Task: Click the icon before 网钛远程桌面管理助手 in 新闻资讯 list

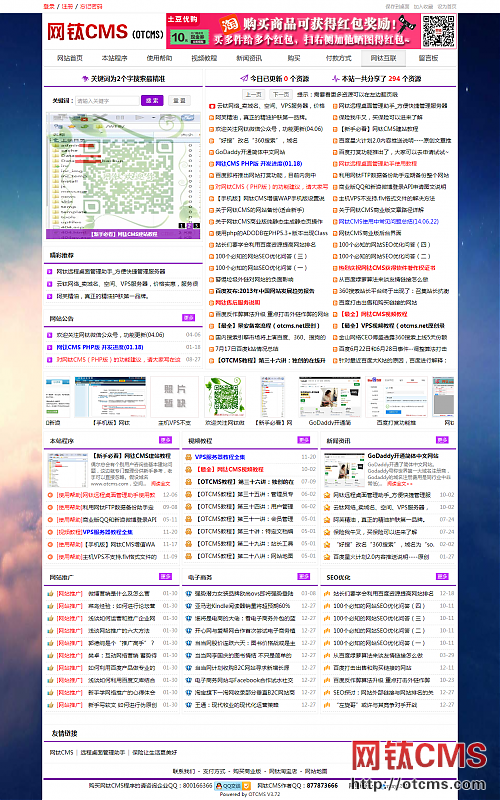Action: click(328, 495)
